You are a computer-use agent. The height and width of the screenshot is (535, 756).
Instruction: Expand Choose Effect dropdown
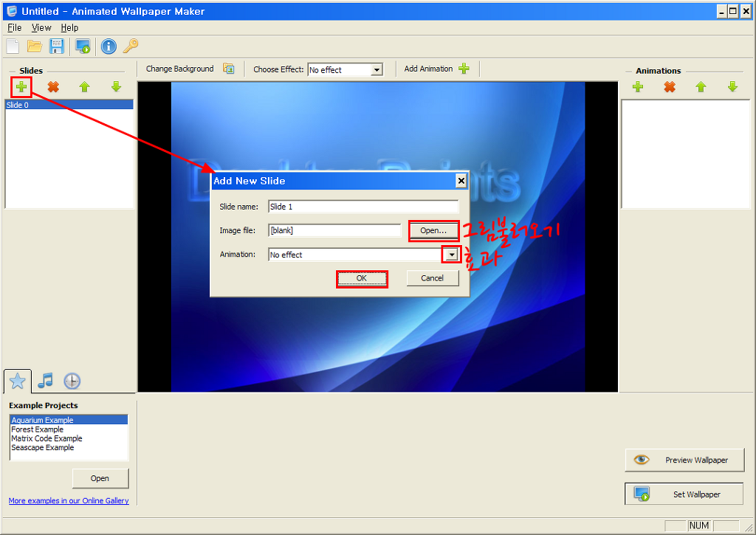tap(377, 70)
